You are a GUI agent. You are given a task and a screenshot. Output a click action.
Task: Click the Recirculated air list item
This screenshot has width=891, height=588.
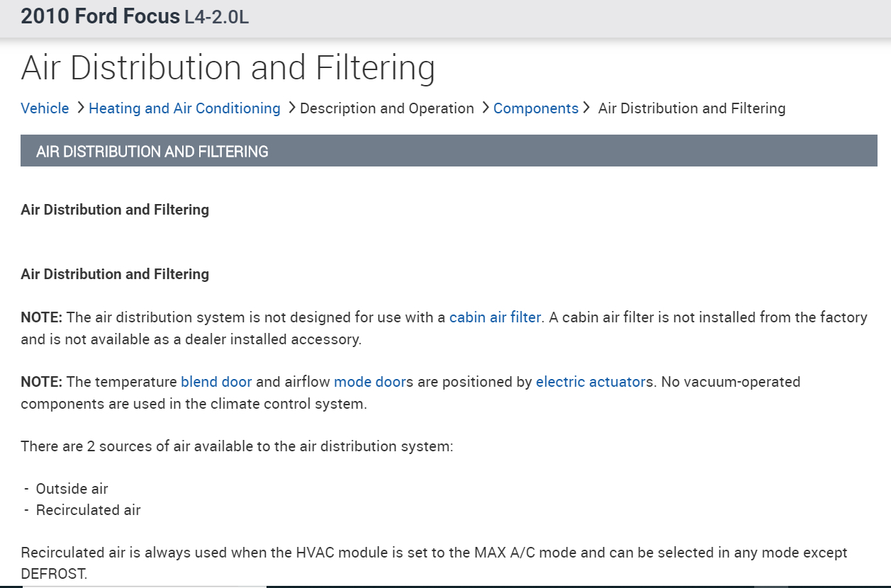click(x=88, y=510)
